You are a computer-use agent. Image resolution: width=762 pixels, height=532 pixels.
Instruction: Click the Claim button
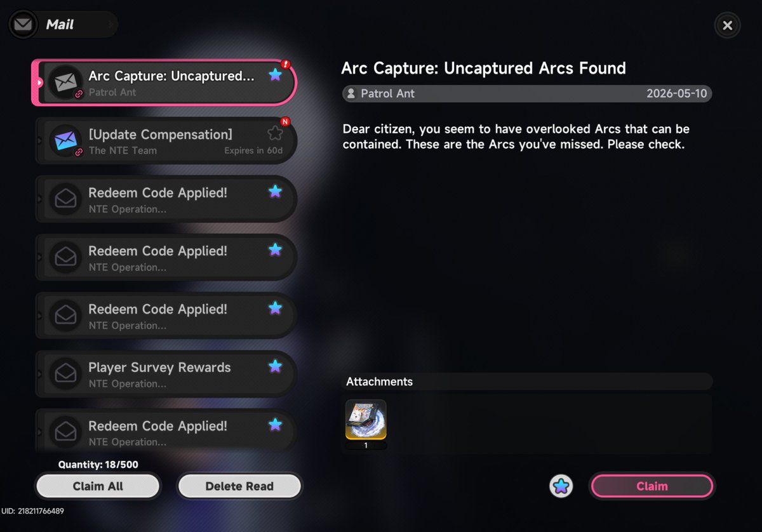652,486
